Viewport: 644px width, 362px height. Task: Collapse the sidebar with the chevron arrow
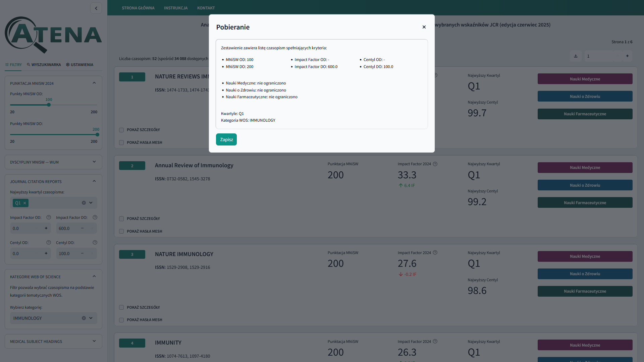(x=96, y=8)
